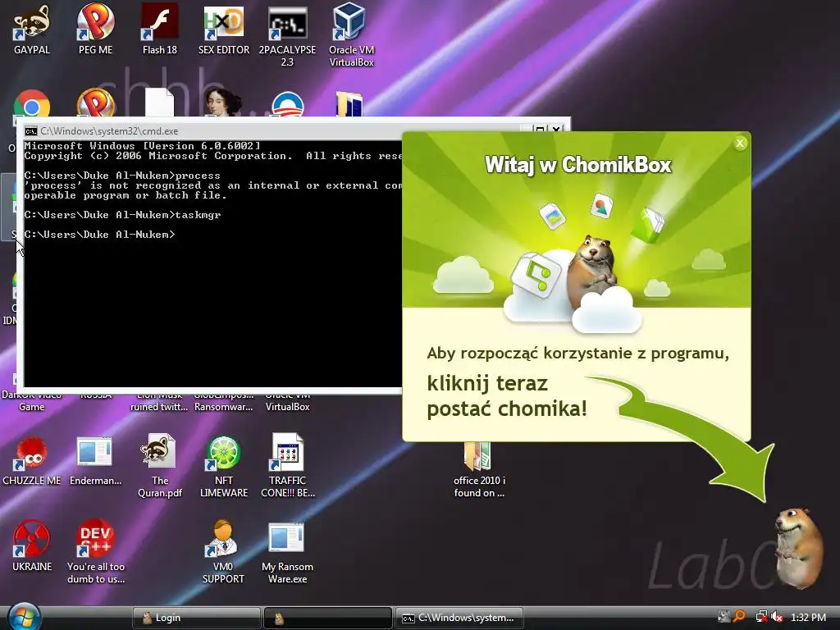
Task: Open Oracle VM VirtualBox top-row shortcut
Action: coord(351,35)
